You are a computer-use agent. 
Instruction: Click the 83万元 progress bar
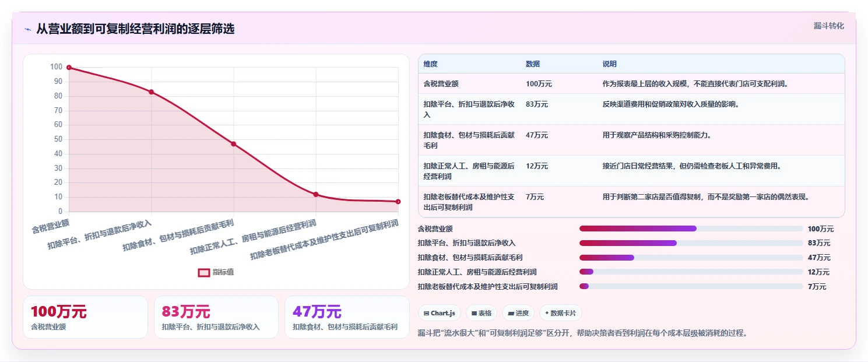click(x=691, y=243)
